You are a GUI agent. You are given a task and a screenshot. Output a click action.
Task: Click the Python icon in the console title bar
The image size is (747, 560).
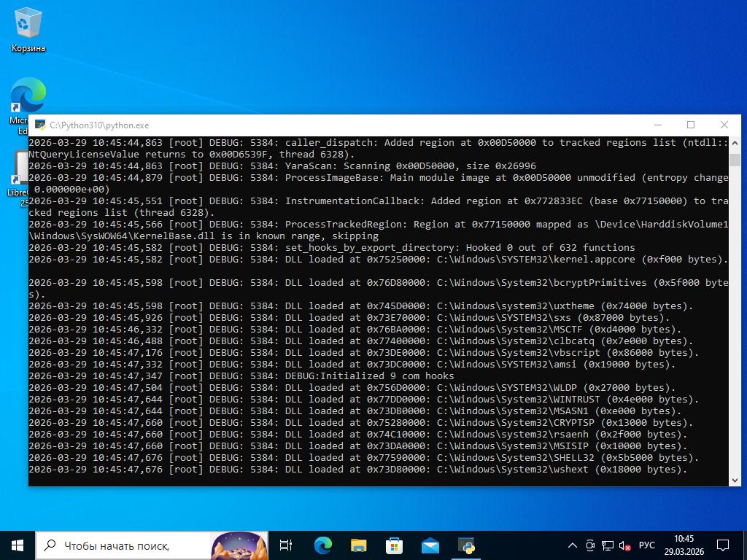click(40, 125)
